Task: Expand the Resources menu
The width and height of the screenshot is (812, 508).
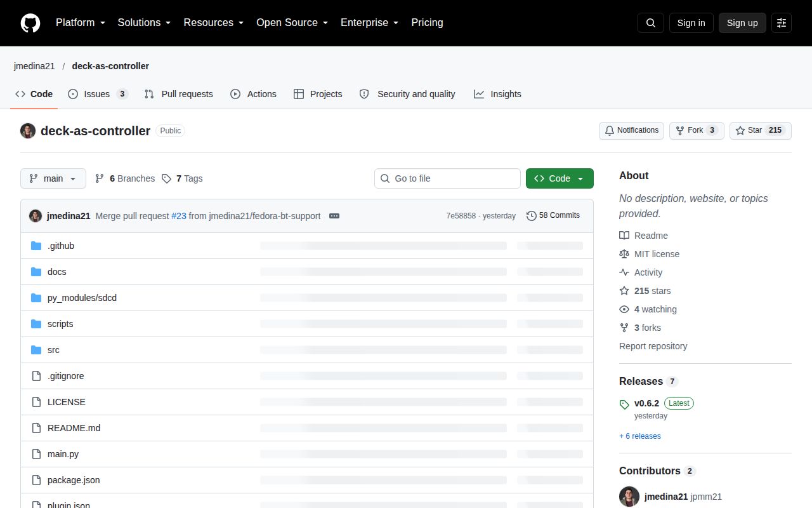Action: pos(214,23)
